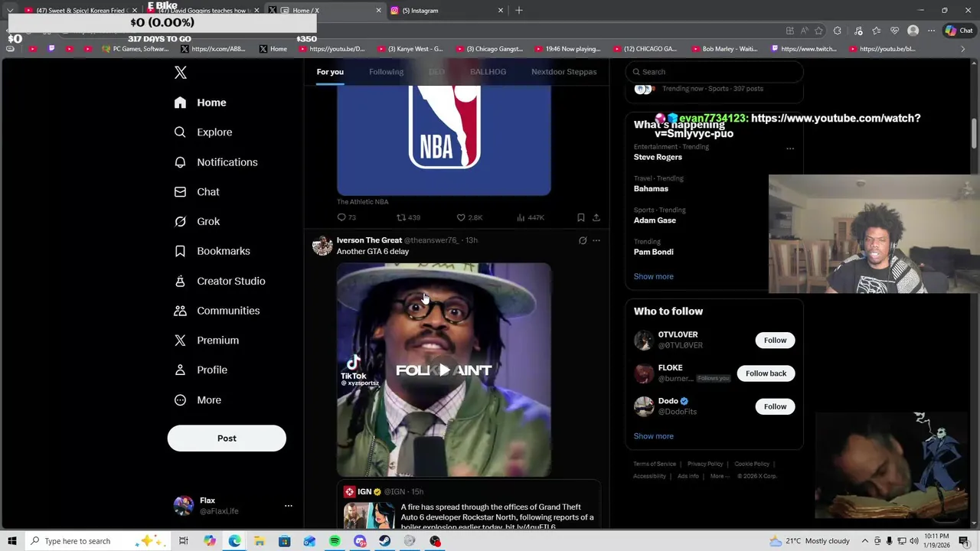Open Chat in the X sidebar
The width and height of the screenshot is (980, 551).
(x=197, y=192)
